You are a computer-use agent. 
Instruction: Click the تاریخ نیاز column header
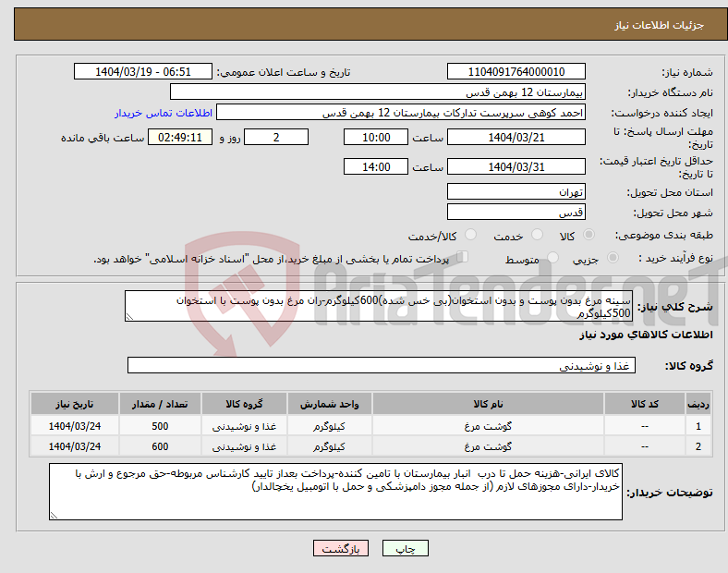[74, 404]
